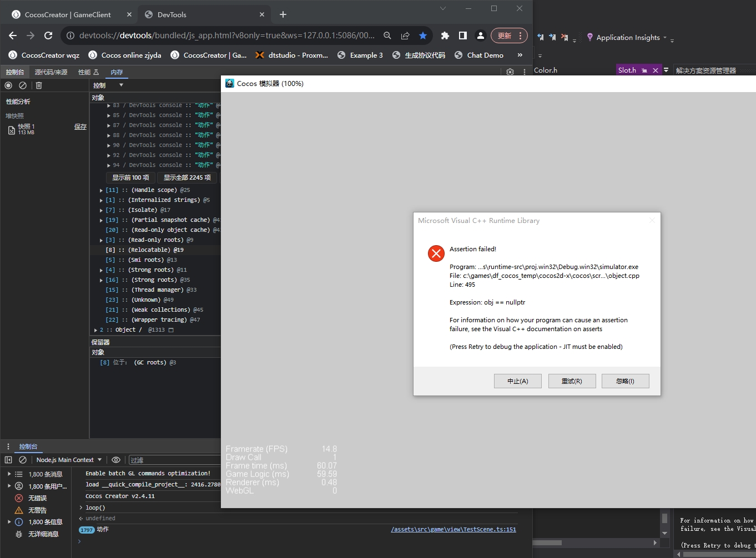756x558 pixels.
Task: Clear the console drawer output
Action: [x=23, y=460]
